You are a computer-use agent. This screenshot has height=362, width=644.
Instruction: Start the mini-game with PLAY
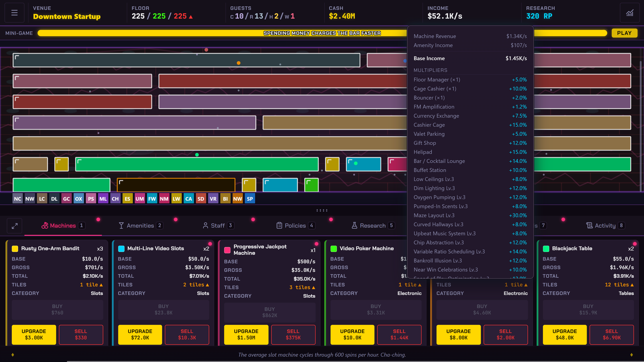624,33
